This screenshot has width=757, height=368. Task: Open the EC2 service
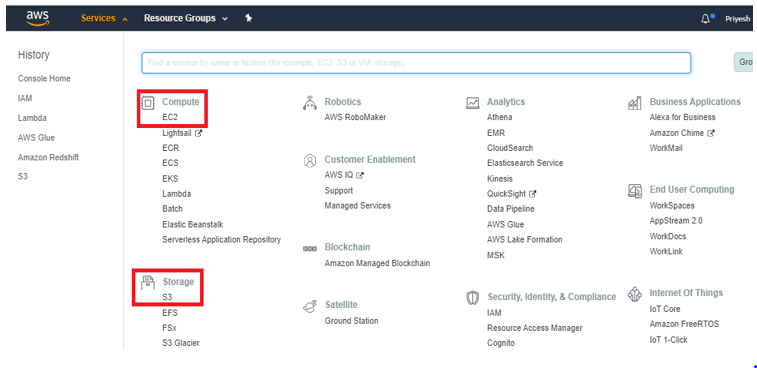click(x=170, y=117)
